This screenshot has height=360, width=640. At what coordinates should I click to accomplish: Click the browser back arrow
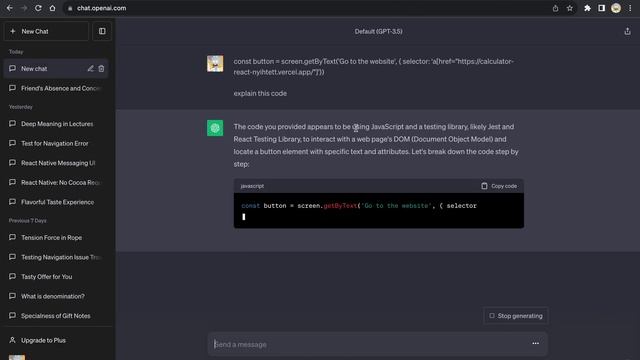[x=10, y=8]
